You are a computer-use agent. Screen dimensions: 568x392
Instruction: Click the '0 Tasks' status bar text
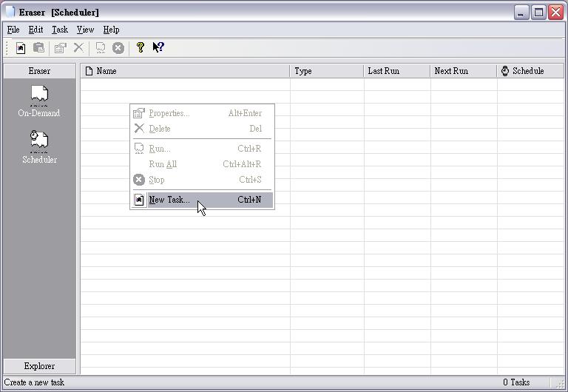516,382
